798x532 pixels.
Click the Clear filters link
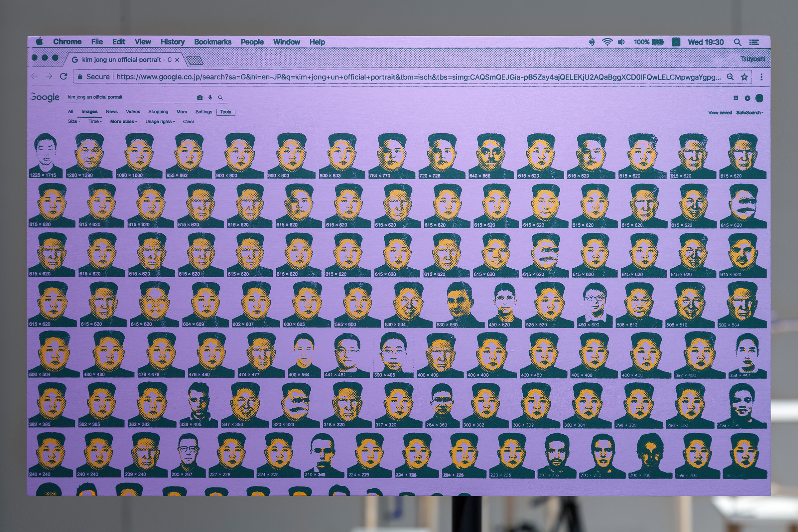coord(189,121)
